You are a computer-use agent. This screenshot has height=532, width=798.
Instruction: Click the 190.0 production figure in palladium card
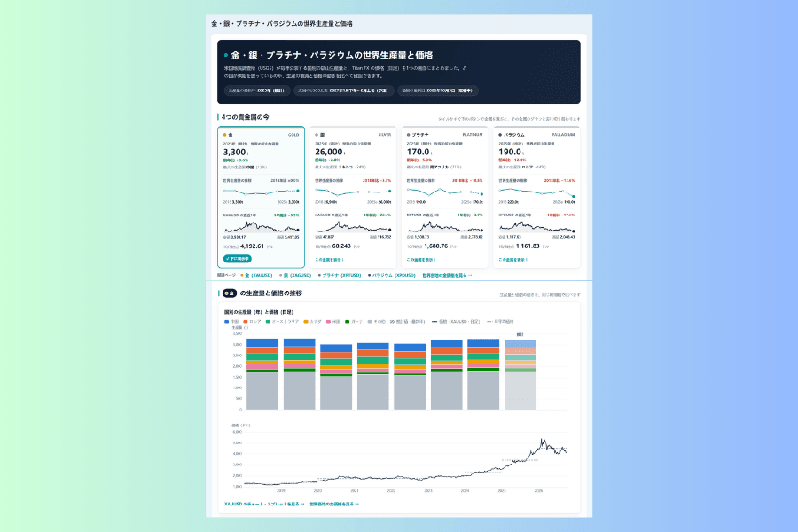point(510,152)
